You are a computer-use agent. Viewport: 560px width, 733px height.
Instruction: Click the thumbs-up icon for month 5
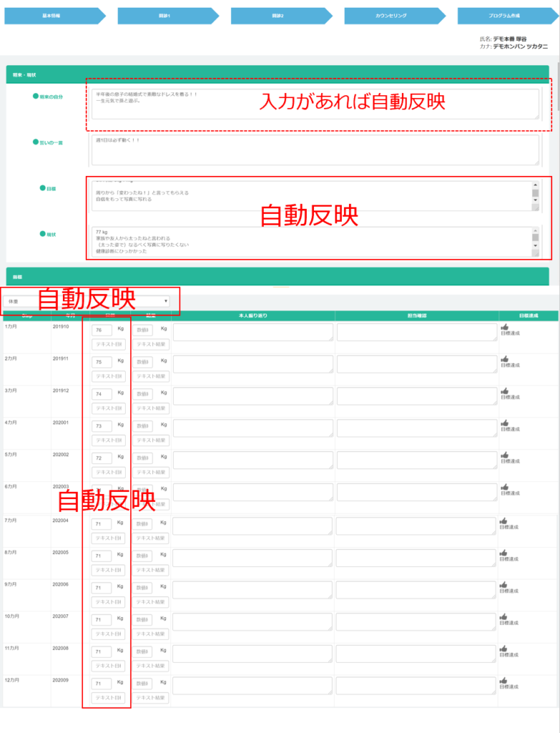(504, 455)
